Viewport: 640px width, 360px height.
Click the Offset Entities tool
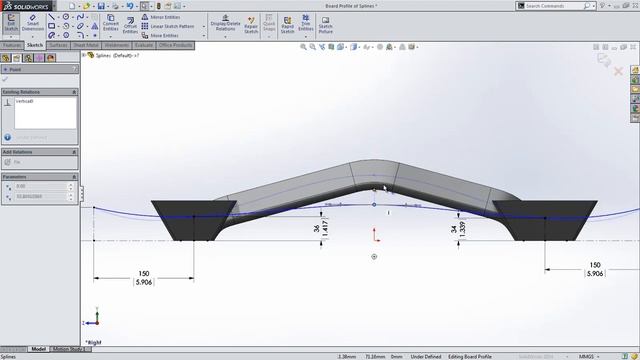(130, 25)
